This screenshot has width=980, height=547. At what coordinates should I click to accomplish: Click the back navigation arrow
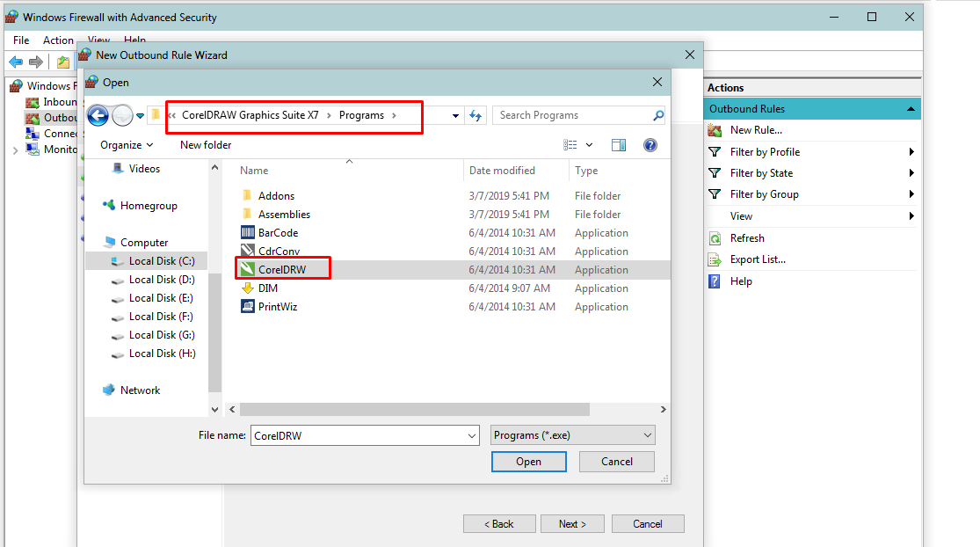tap(98, 115)
